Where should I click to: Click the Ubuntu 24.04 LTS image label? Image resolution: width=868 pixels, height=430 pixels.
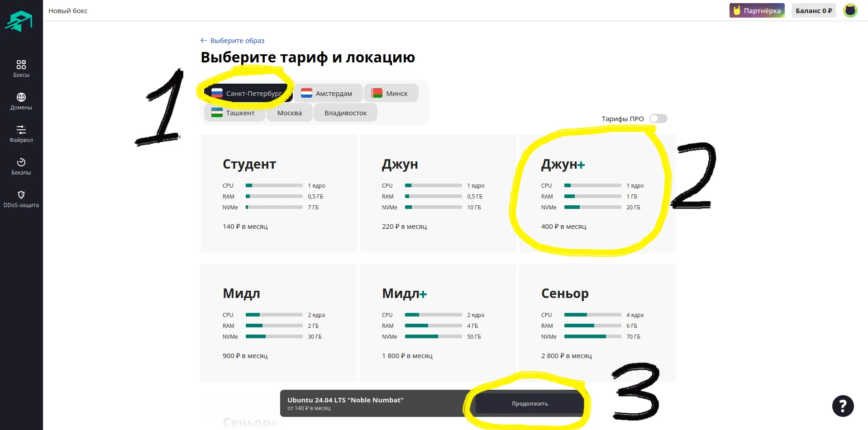click(345, 400)
